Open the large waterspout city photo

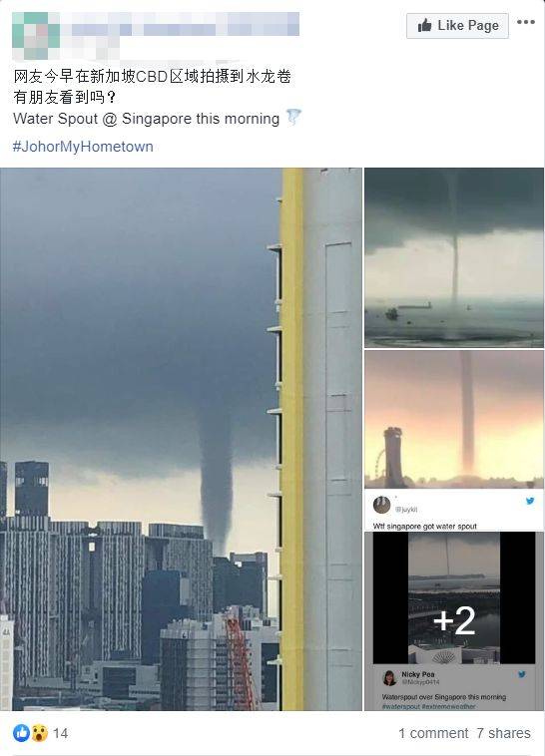(181, 439)
